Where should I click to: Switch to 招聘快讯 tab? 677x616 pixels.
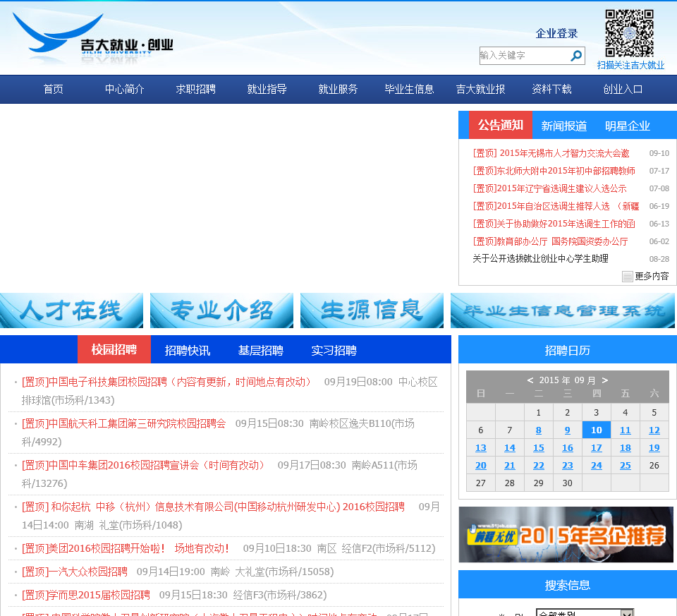[188, 350]
